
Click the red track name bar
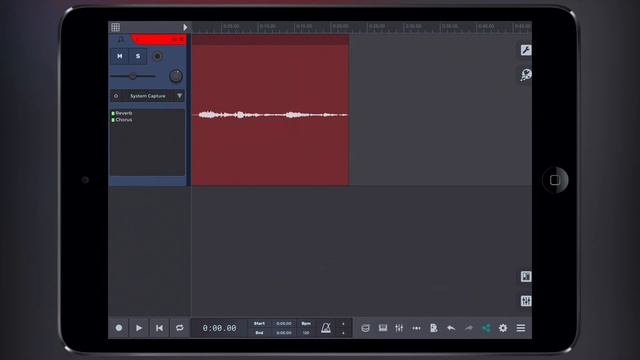coord(158,40)
